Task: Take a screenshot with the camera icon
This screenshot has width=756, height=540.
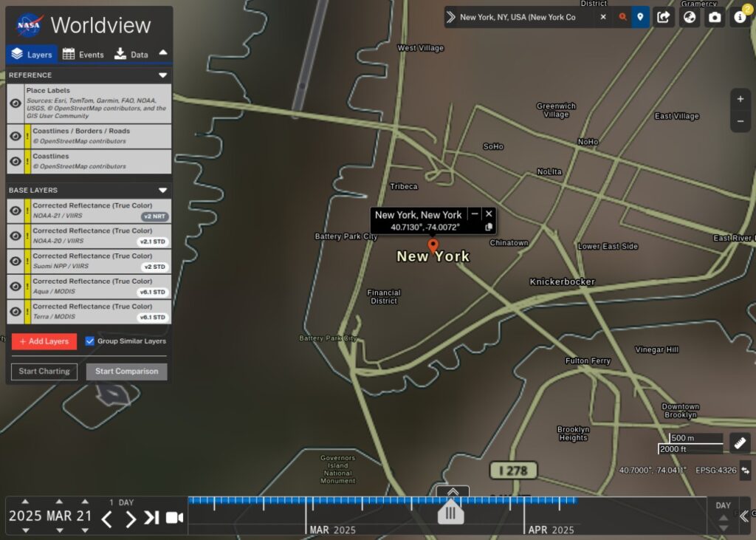Action: [715, 16]
